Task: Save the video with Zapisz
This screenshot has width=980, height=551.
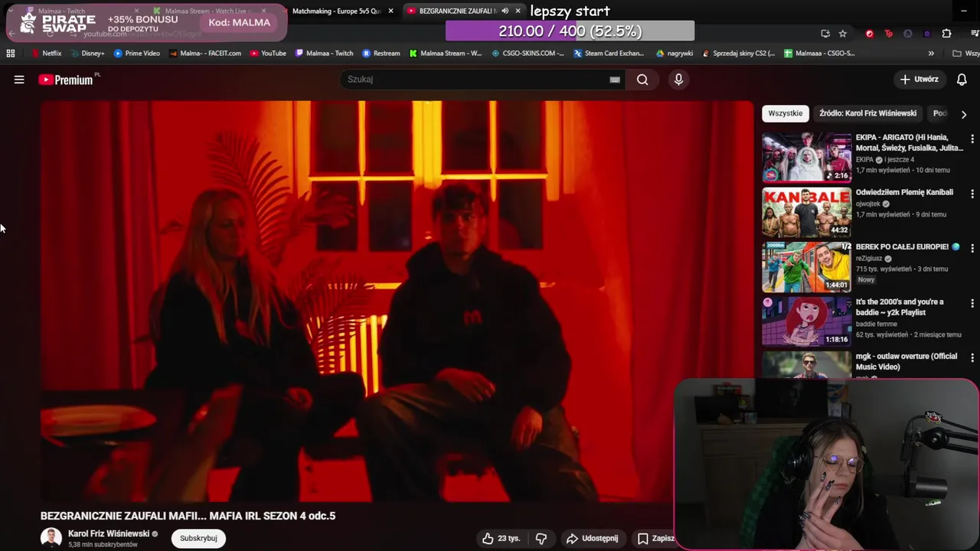Action: pyautogui.click(x=656, y=538)
